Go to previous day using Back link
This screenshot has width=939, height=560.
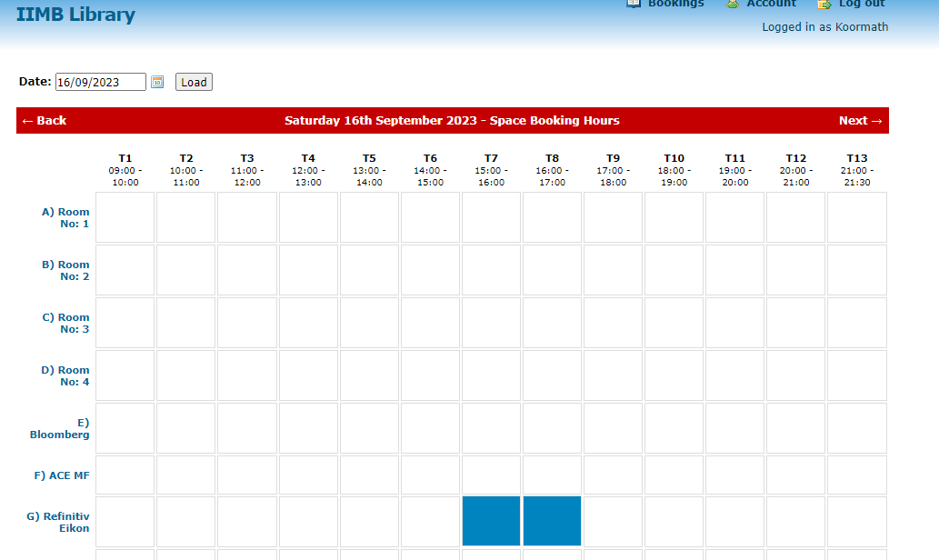42,120
